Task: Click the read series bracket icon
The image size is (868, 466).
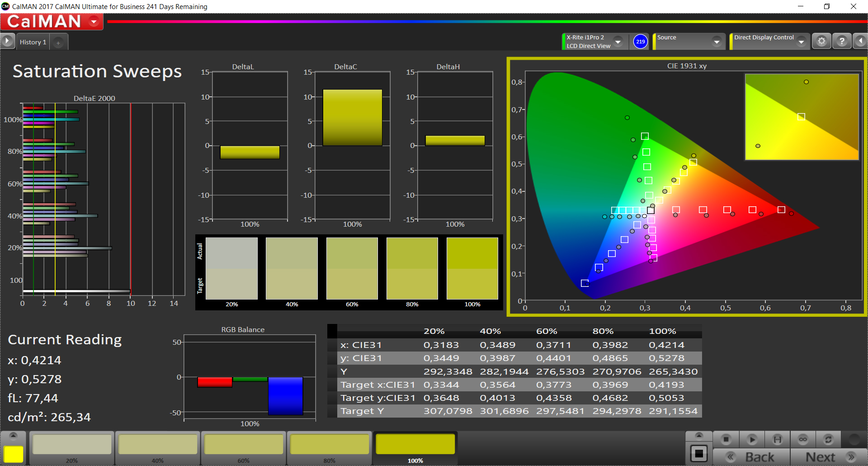Action: click(x=777, y=439)
